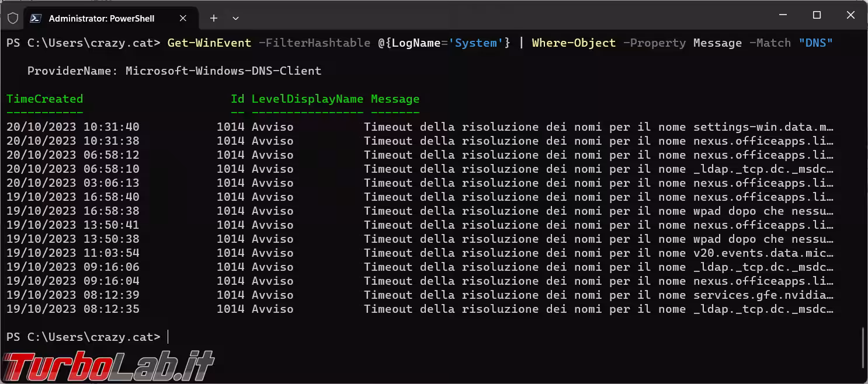Image resolution: width=868 pixels, height=384 pixels.
Task: Close the Windows Terminal window
Action: [x=849, y=15]
